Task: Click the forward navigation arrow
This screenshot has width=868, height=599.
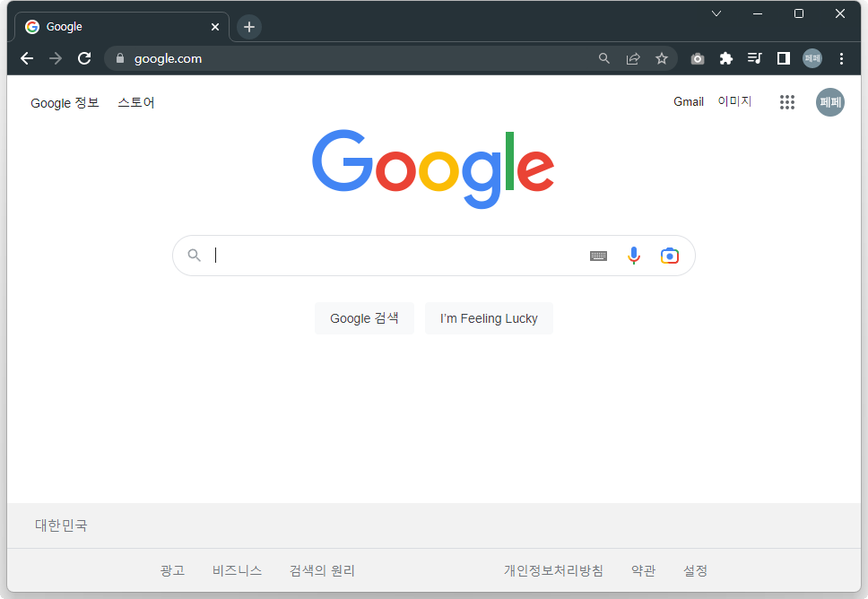Action: [x=56, y=58]
